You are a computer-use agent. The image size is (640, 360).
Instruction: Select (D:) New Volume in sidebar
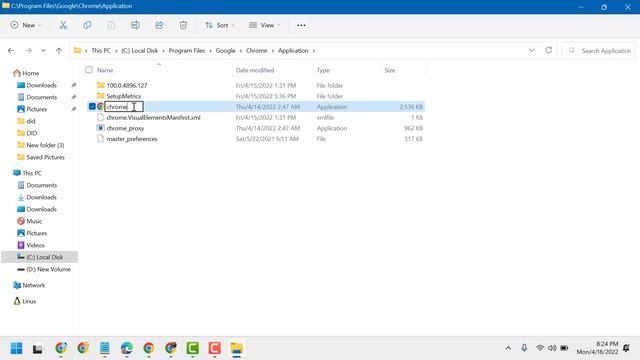44,269
